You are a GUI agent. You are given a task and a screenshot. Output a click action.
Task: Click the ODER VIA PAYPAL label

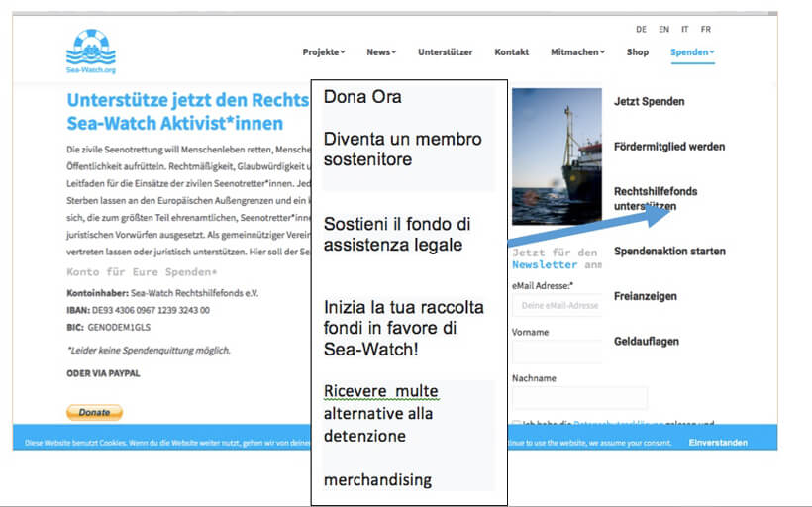tap(103, 373)
